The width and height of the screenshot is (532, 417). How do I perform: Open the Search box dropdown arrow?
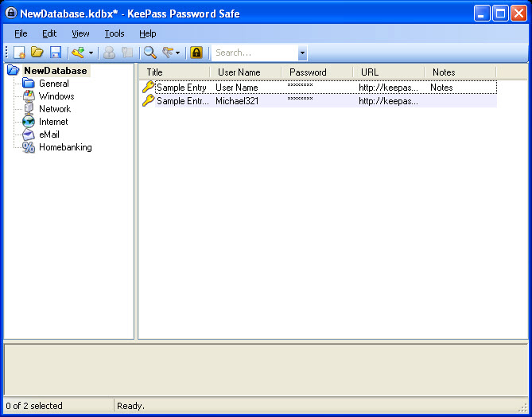302,53
